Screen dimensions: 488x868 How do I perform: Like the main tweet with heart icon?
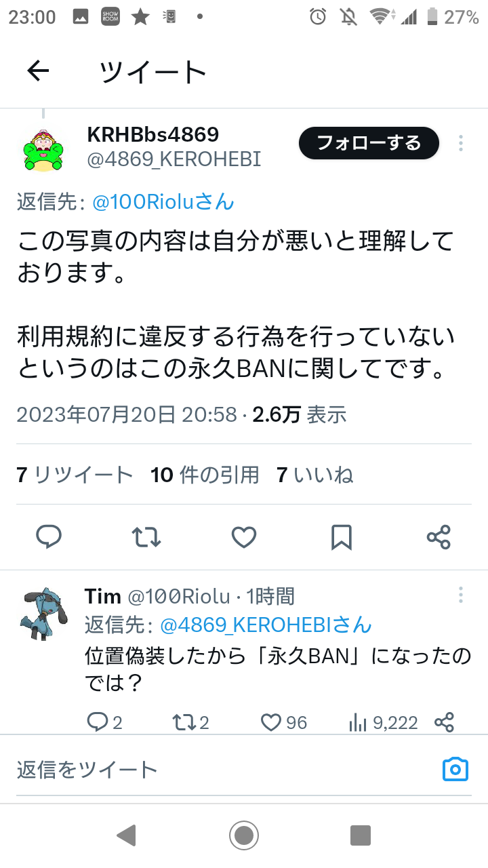(243, 537)
